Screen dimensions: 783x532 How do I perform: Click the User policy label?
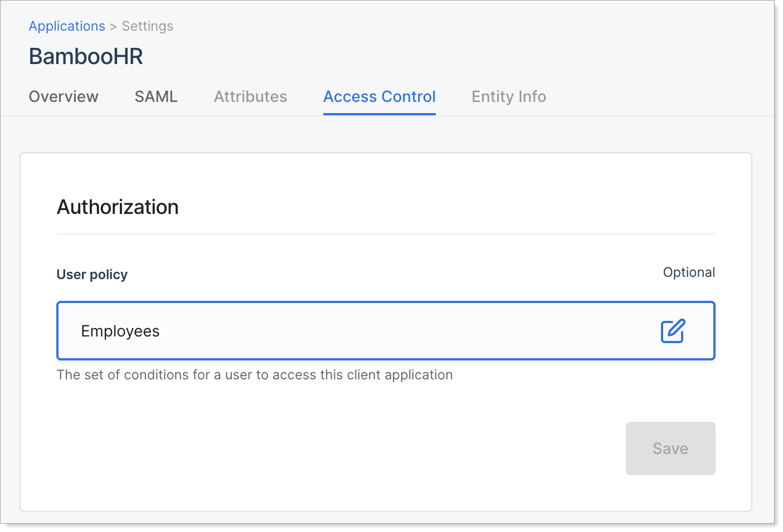(x=92, y=275)
